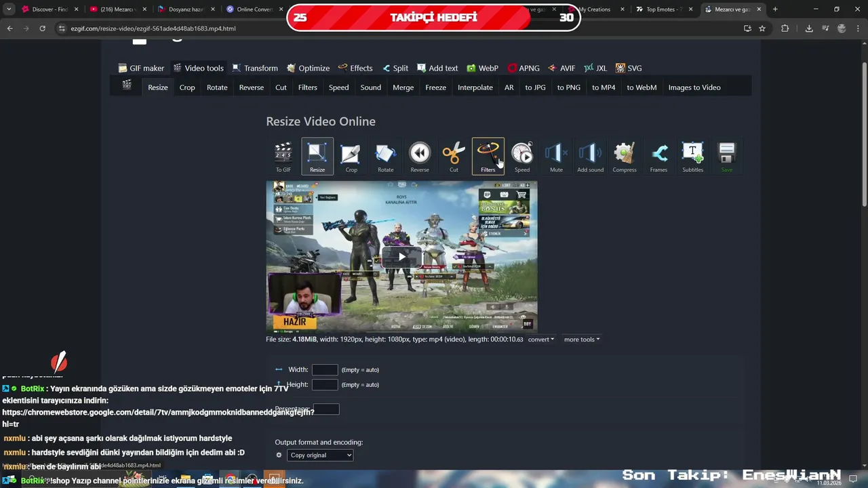Open the Frames tool icon
This screenshot has height=488, width=868.
(658, 157)
